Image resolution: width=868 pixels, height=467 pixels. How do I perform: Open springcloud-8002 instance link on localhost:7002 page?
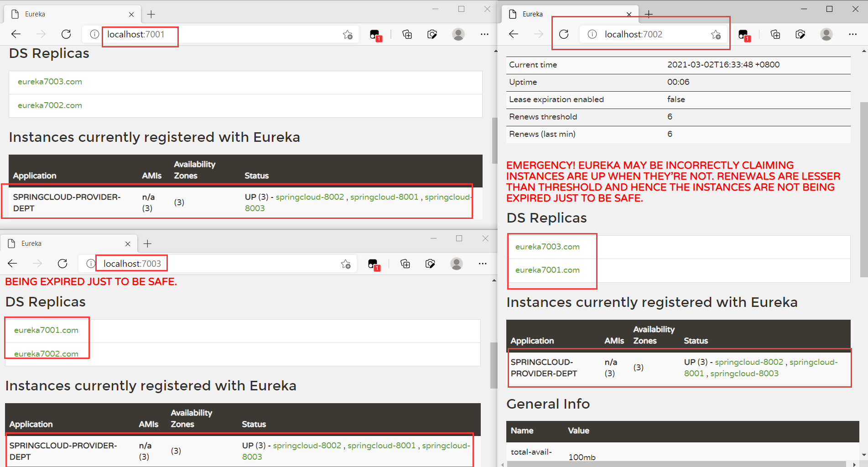coord(749,362)
